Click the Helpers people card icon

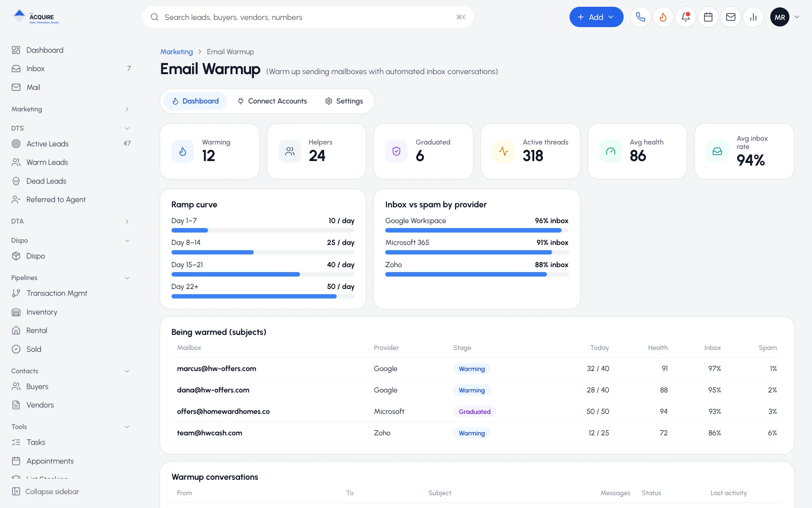point(290,151)
